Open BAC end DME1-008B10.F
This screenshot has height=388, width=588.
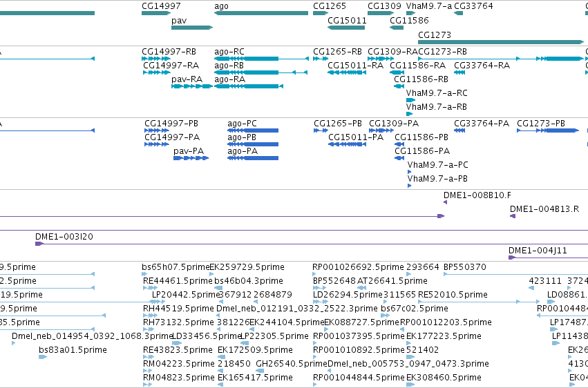click(477, 195)
